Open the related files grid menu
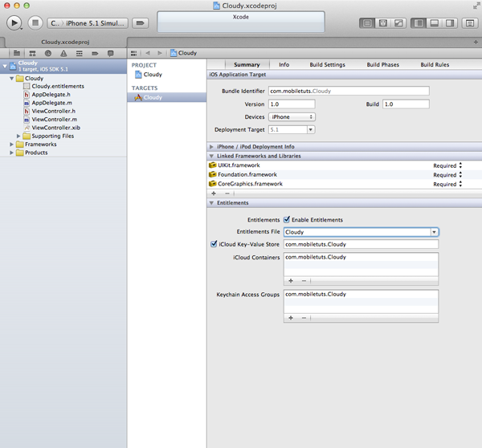 point(133,53)
